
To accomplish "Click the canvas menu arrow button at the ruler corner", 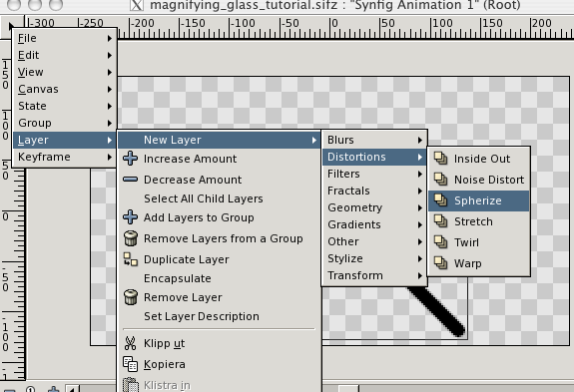I will 11,26.
